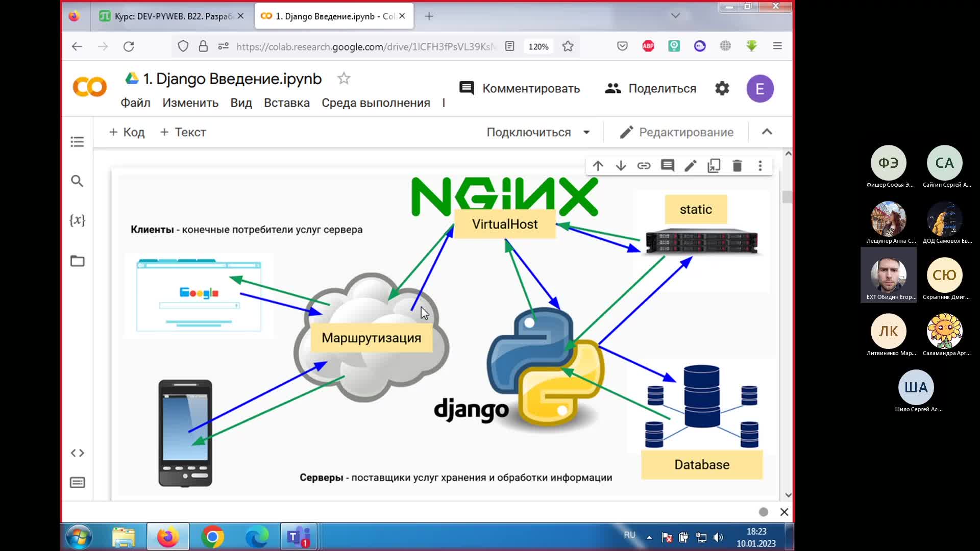Open the Изменить menu
980x551 pixels.
click(x=190, y=103)
